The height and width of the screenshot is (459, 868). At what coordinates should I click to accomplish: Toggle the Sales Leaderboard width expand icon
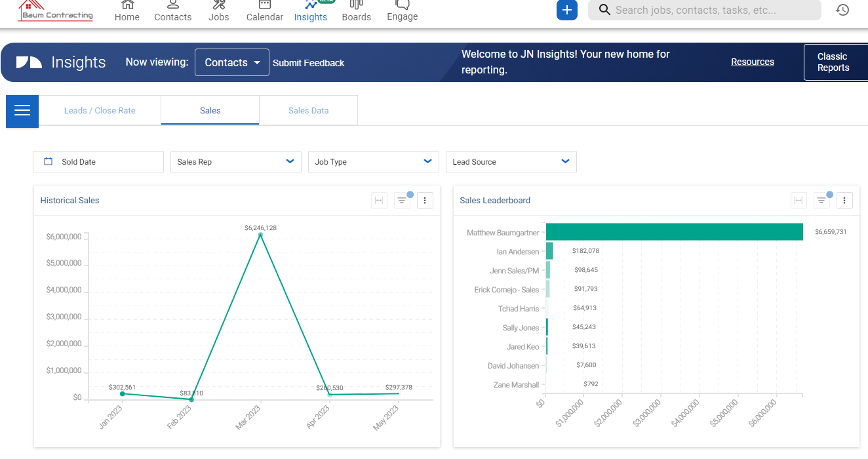(x=798, y=201)
